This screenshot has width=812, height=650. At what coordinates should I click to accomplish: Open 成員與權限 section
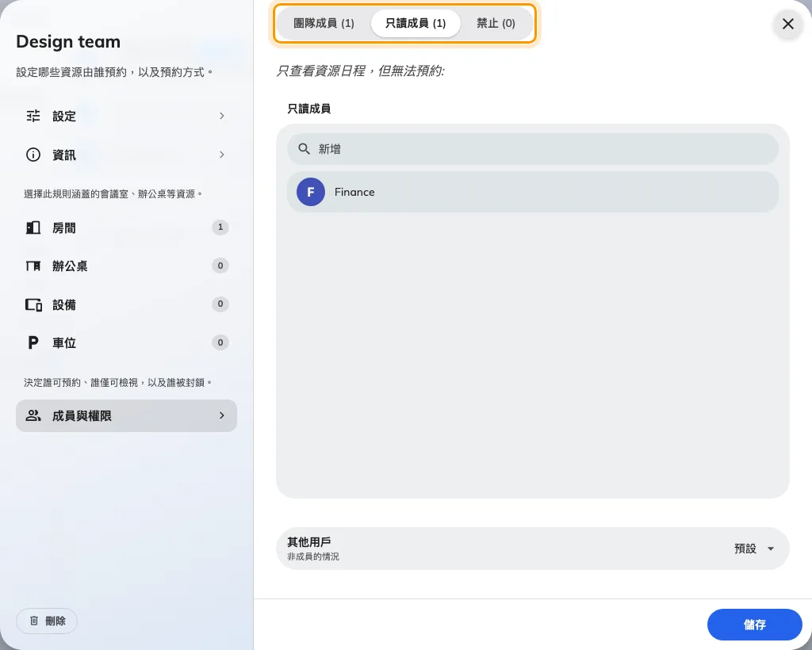click(126, 415)
